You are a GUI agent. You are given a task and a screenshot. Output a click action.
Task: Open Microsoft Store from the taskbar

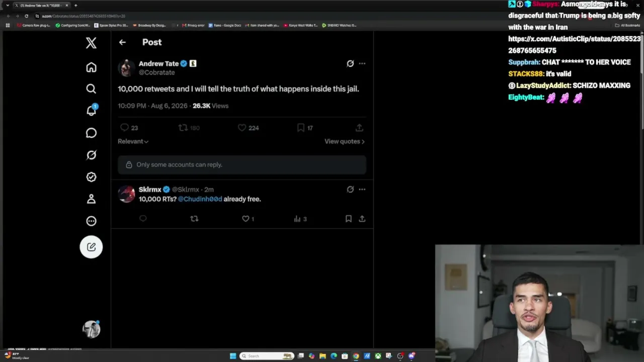[345, 356]
